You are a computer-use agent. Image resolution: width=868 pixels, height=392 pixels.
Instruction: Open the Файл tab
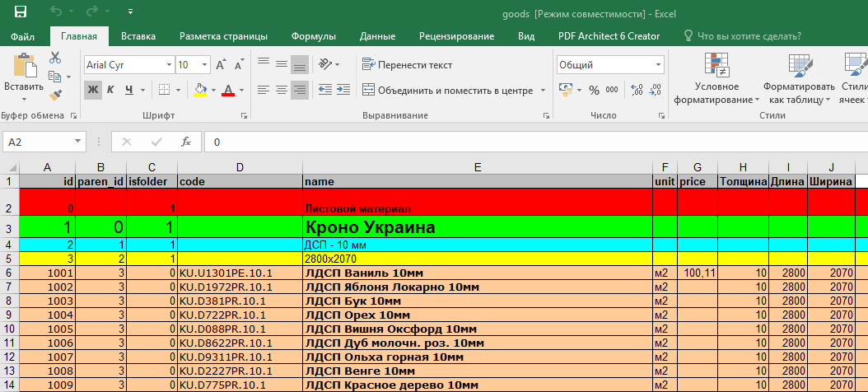pos(23,36)
